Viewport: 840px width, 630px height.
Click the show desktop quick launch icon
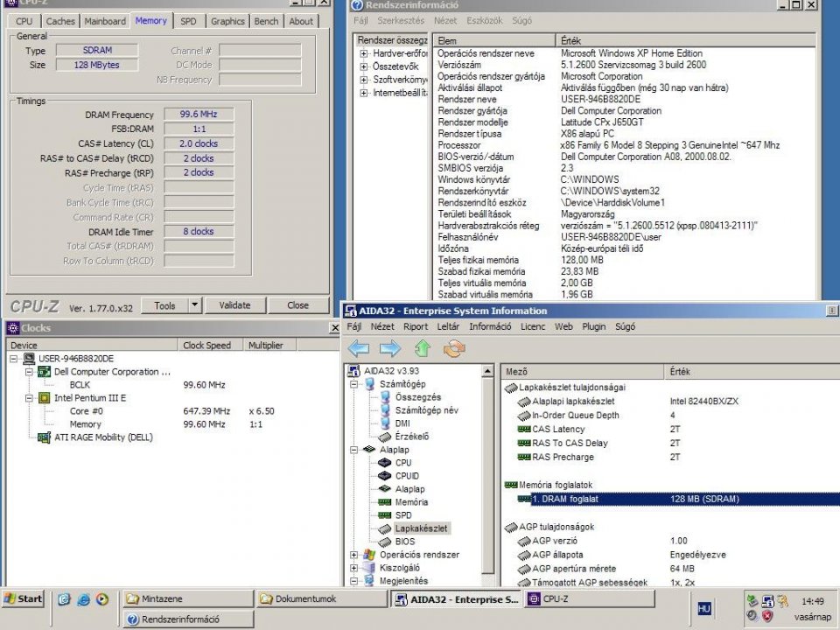[x=64, y=599]
